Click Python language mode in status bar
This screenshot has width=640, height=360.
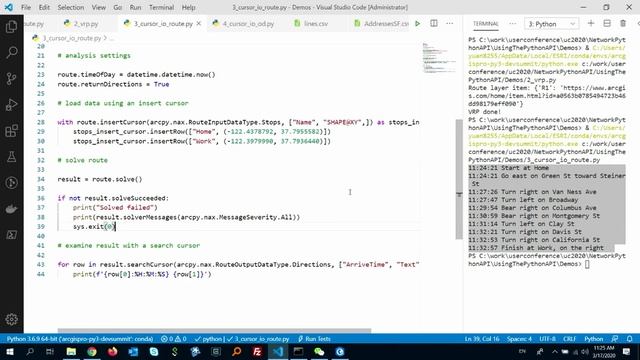coord(593,339)
